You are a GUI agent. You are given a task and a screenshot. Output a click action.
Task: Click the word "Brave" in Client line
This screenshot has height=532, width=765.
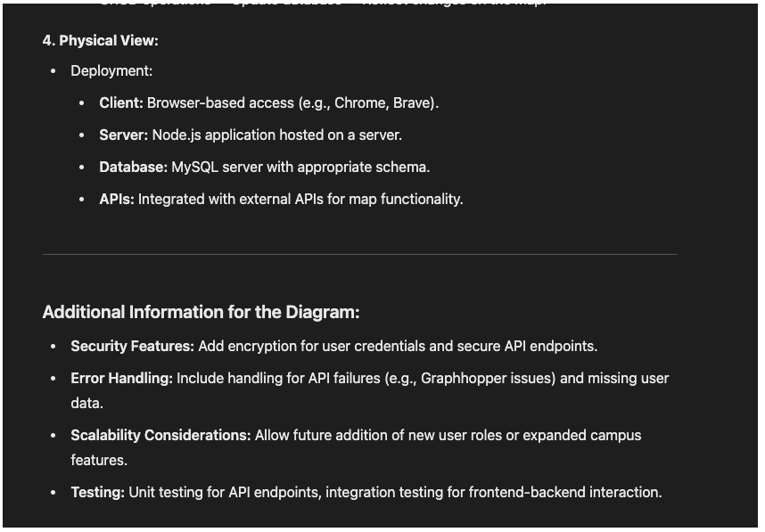click(412, 103)
